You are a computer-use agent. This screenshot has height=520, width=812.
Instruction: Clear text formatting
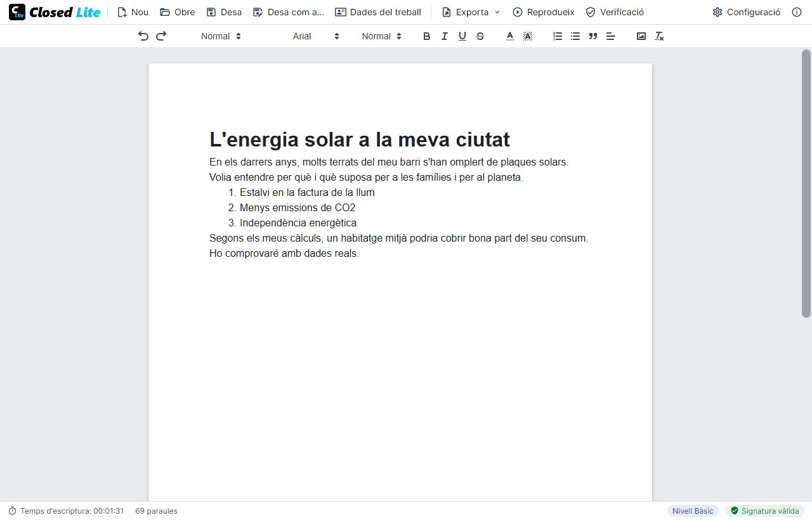659,36
